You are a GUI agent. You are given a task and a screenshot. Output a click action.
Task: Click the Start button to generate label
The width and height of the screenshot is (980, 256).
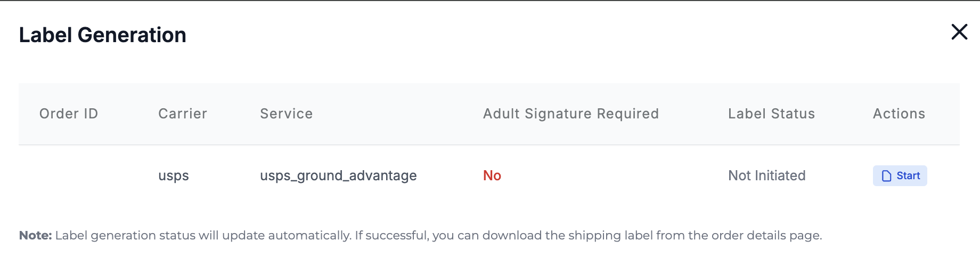(x=900, y=176)
